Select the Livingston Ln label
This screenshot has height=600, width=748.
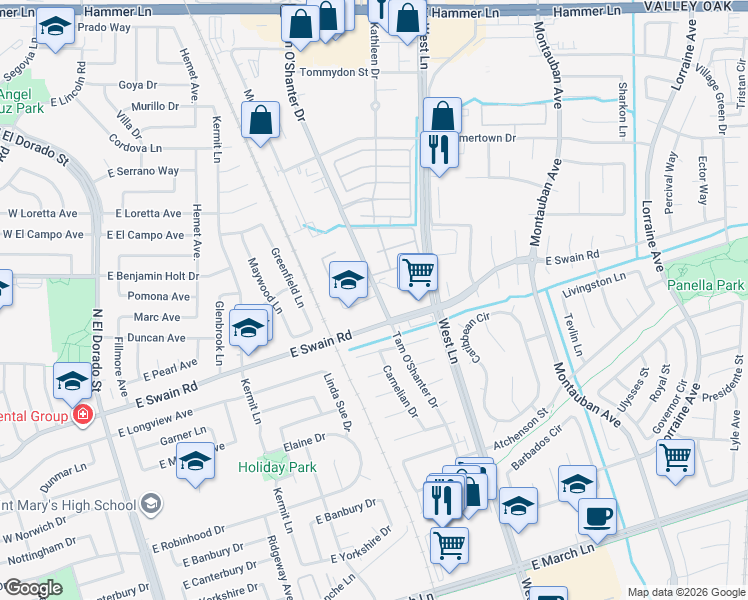pos(594,285)
